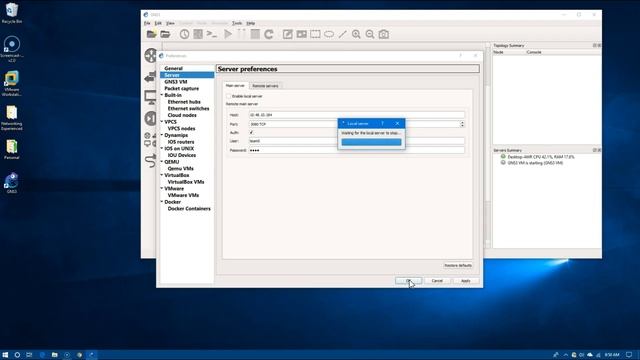Click the progress bar in Local server dialog
The height and width of the screenshot is (360, 640).
pos(371,142)
